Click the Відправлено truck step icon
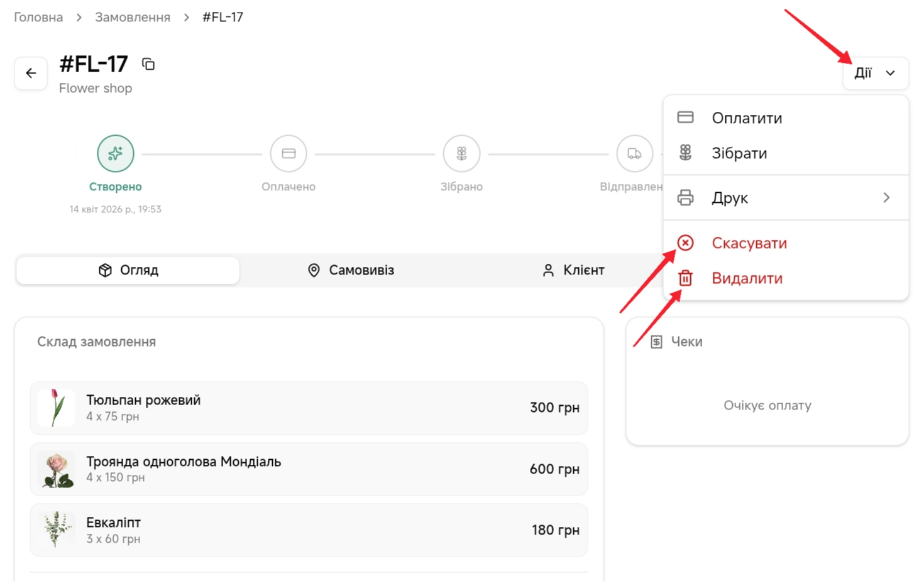Screen dimensions: 924x581 coord(634,153)
